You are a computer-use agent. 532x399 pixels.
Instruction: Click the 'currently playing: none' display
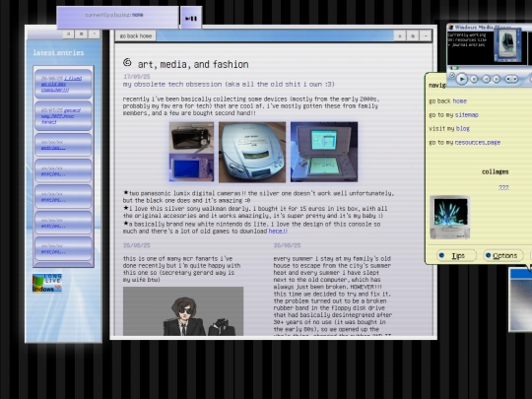pyautogui.click(x=118, y=18)
